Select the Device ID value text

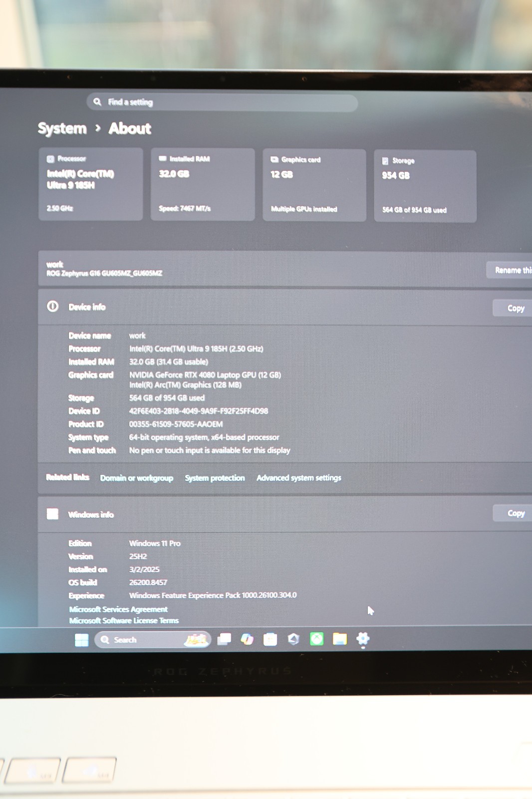(199, 411)
